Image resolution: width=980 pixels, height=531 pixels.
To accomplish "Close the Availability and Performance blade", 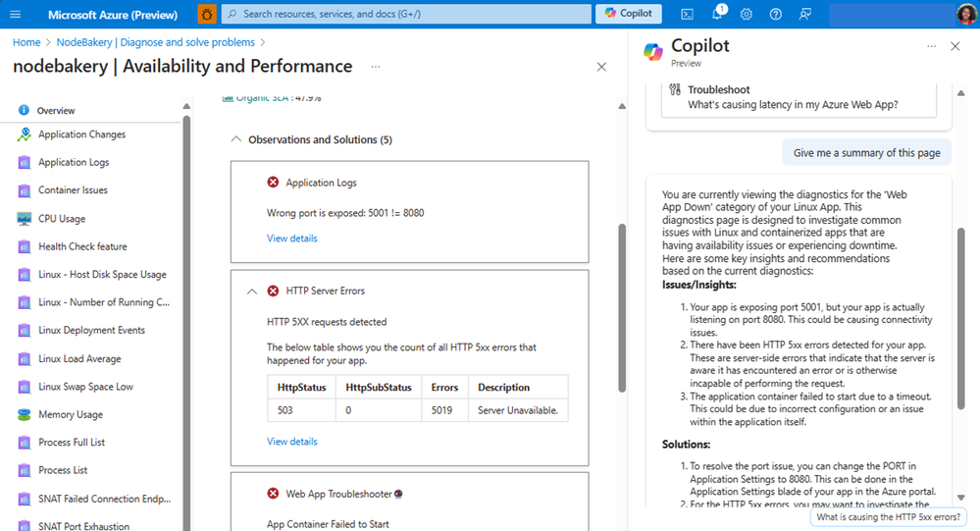I will [x=601, y=67].
